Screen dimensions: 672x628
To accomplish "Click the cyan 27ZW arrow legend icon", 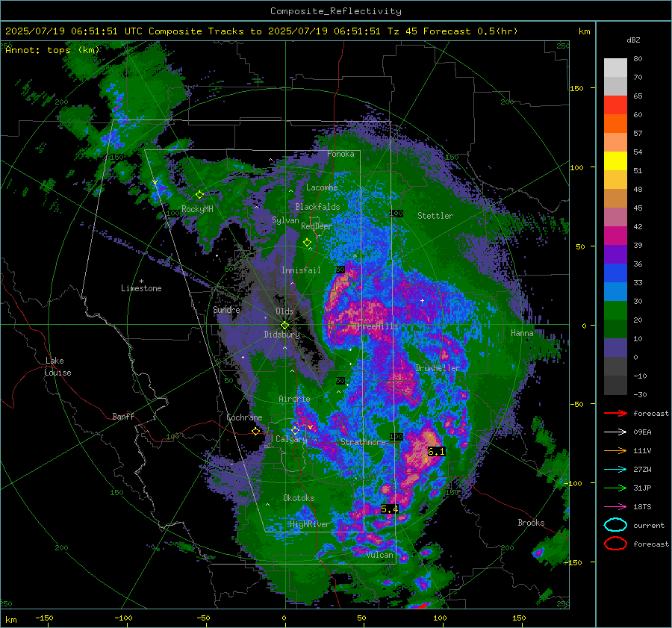I will click(x=615, y=470).
